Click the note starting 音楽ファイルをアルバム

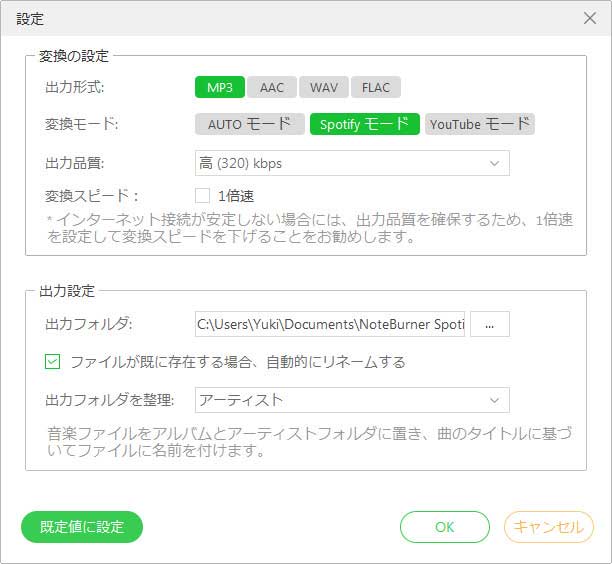(x=310, y=442)
